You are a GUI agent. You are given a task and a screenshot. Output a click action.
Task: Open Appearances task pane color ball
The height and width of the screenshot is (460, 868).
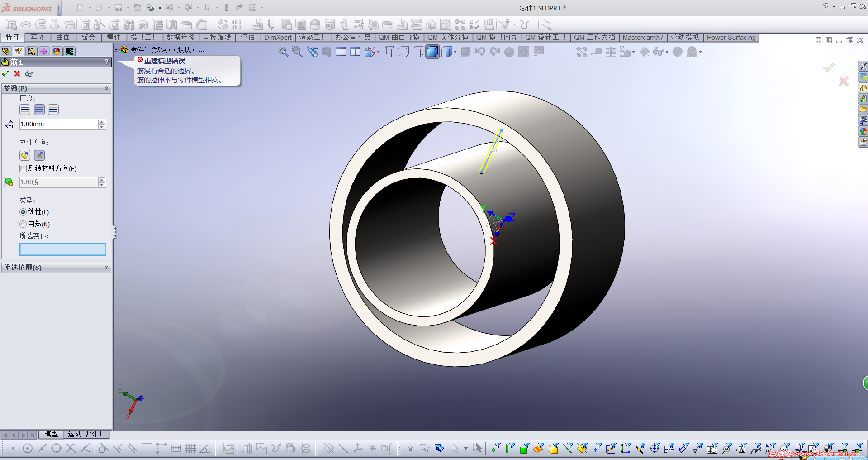[x=863, y=131]
